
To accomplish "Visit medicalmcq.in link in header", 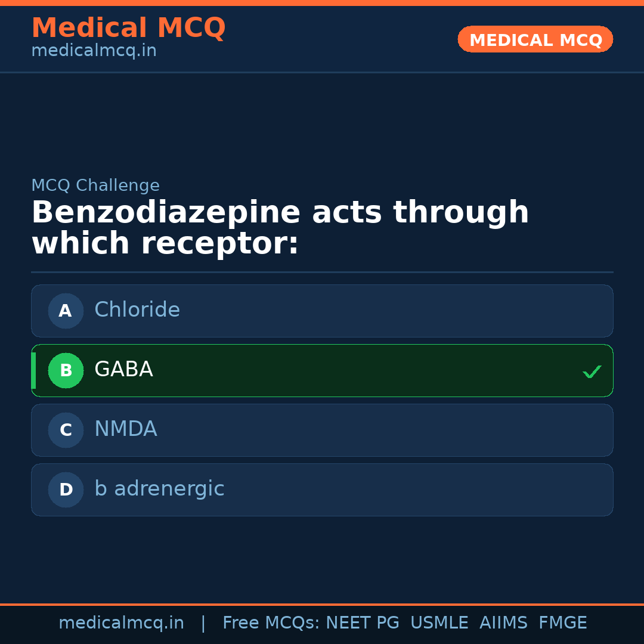I will [x=94, y=51].
